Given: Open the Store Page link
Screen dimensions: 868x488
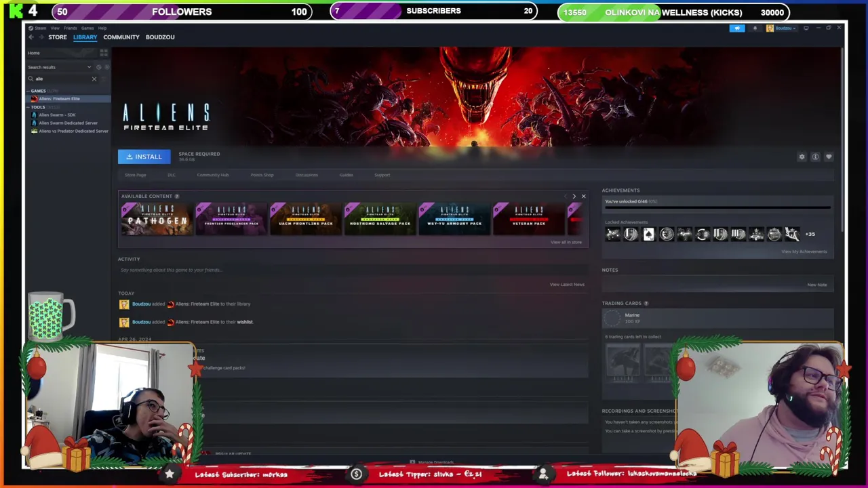Looking at the screenshot, I should 136,175.
